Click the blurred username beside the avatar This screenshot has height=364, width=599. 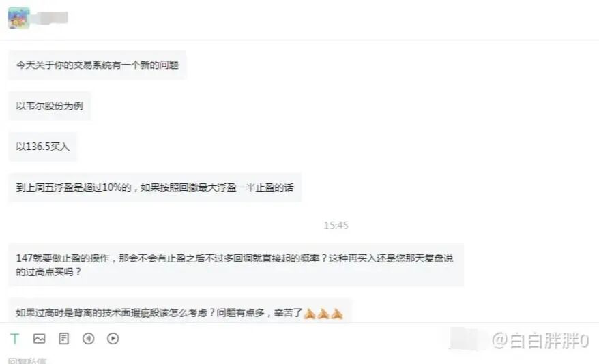[53, 18]
